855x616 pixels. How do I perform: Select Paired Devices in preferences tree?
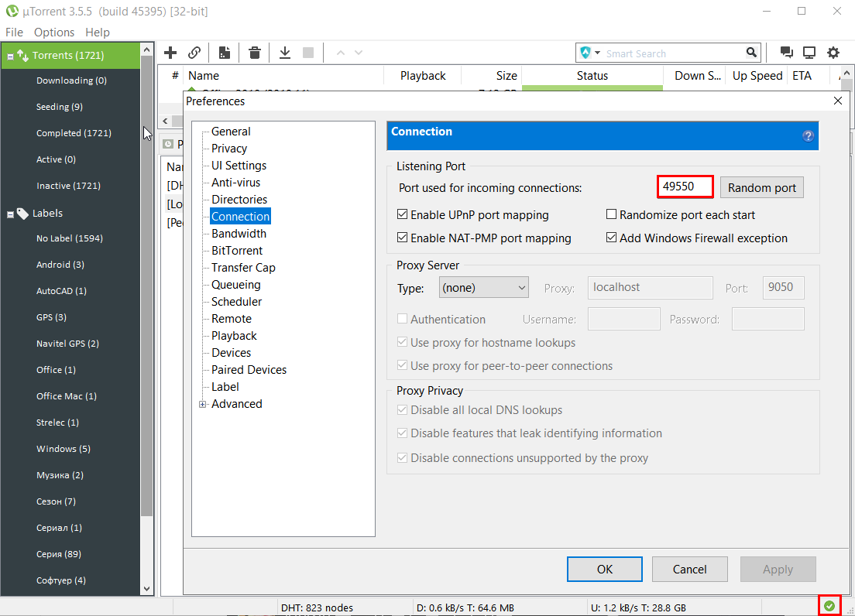coord(249,369)
